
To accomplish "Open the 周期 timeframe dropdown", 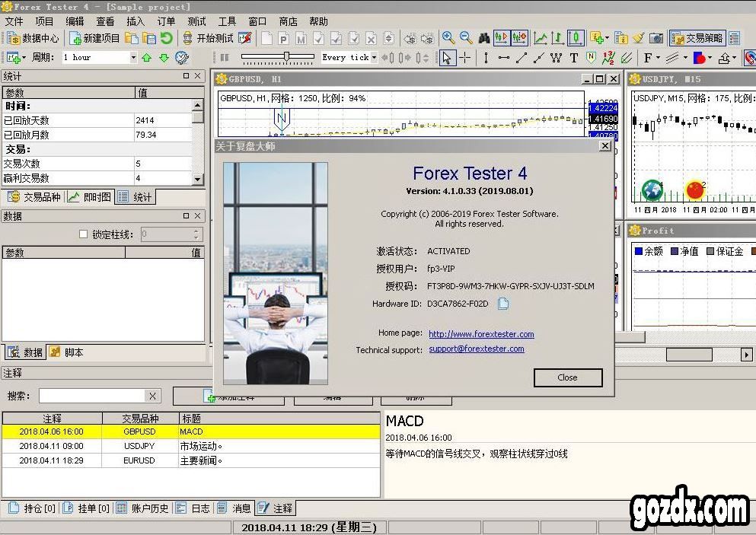I will click(x=133, y=58).
